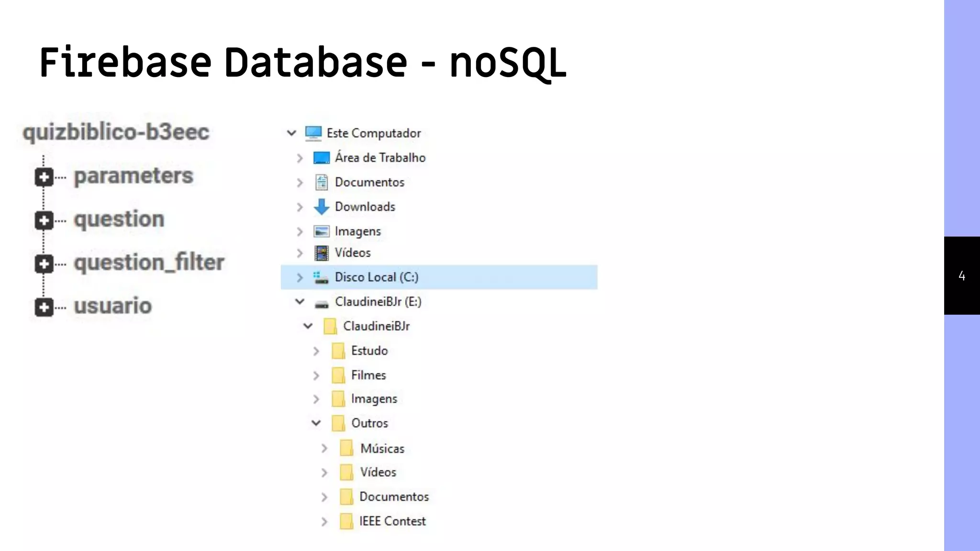
Task: Click the Estudo folder icon
Action: pos(338,351)
